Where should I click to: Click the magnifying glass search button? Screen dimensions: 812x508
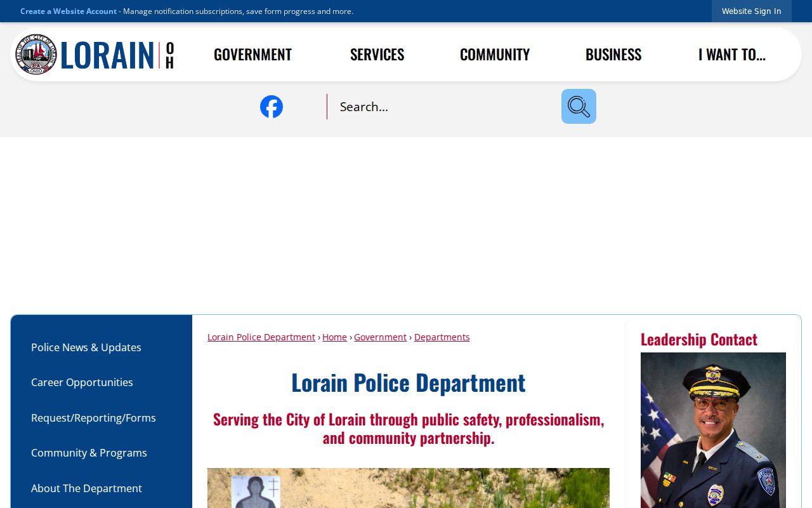[x=579, y=107]
